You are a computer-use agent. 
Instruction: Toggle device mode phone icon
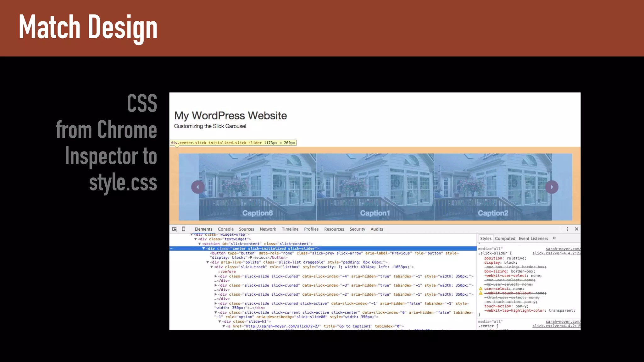click(x=184, y=229)
